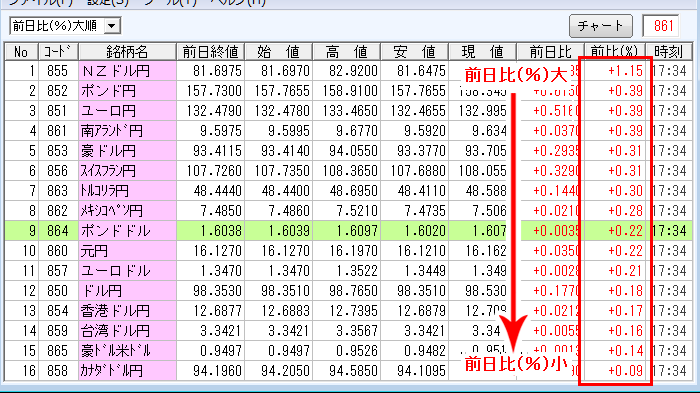Click the 安値 column header
Screen dimensions: 700x393
coord(415,52)
